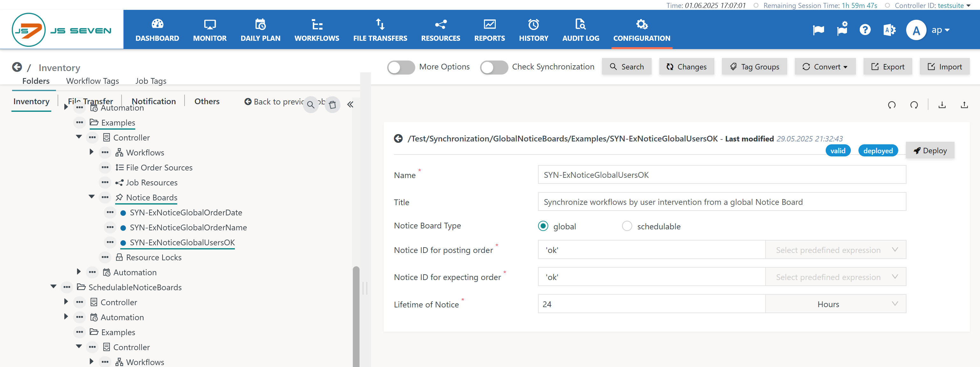Open the History view

533,30
